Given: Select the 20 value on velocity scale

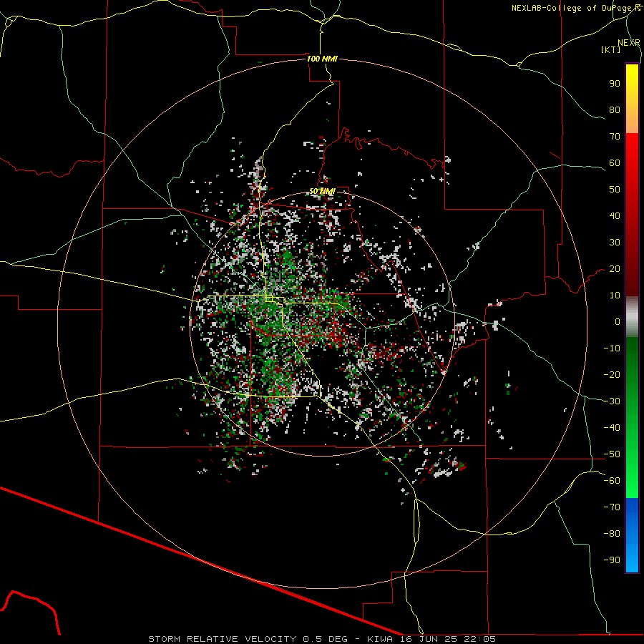Looking at the screenshot, I should pyautogui.click(x=615, y=268).
